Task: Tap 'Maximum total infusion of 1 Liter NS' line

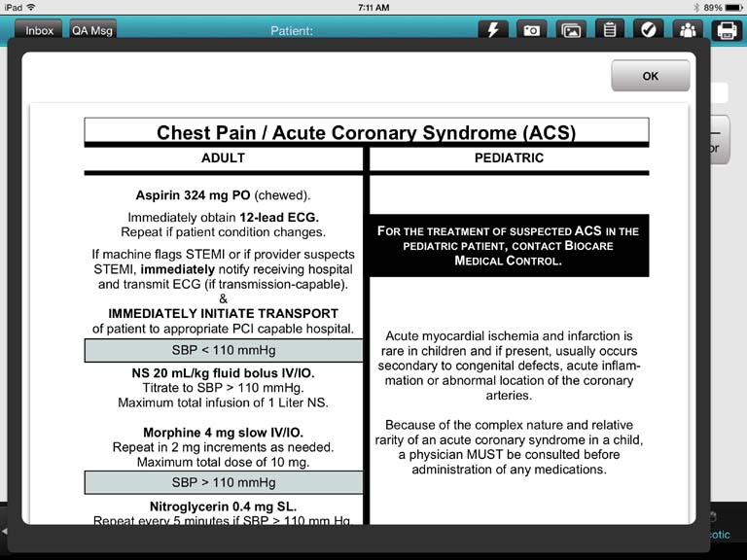Action: (223, 402)
